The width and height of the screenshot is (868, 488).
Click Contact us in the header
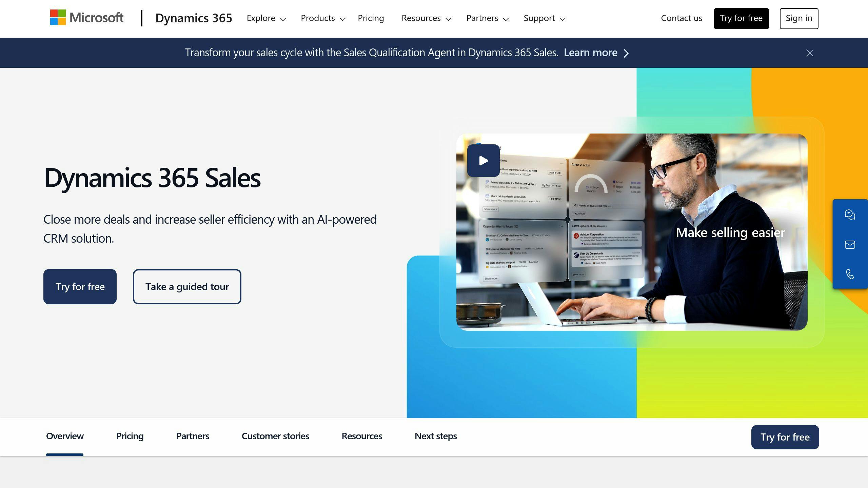click(682, 18)
